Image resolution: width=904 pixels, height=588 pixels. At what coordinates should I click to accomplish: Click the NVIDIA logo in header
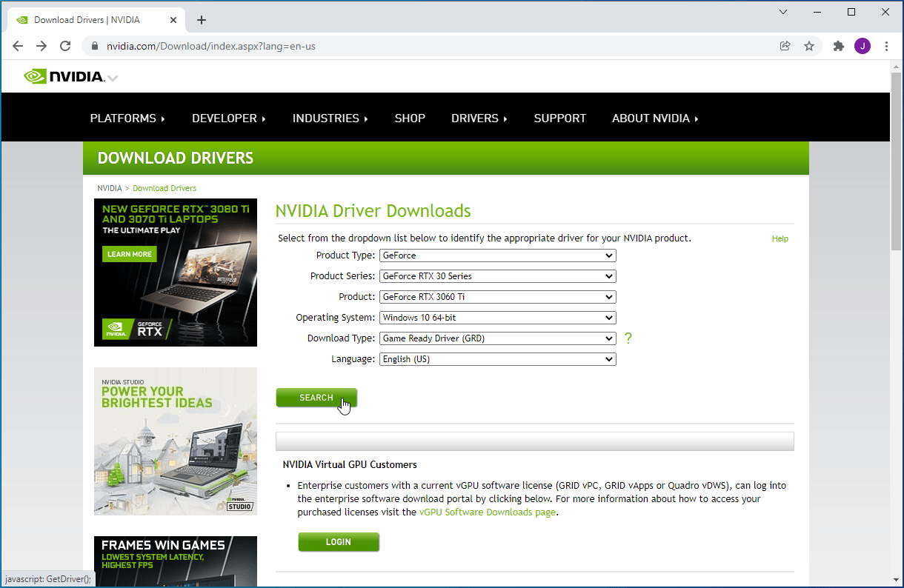click(x=64, y=76)
